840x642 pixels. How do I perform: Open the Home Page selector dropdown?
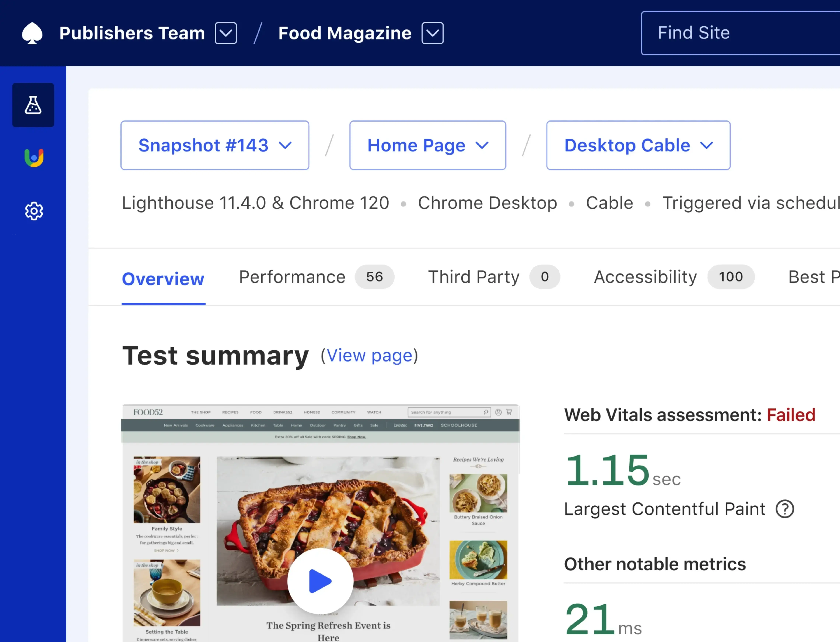pos(427,145)
